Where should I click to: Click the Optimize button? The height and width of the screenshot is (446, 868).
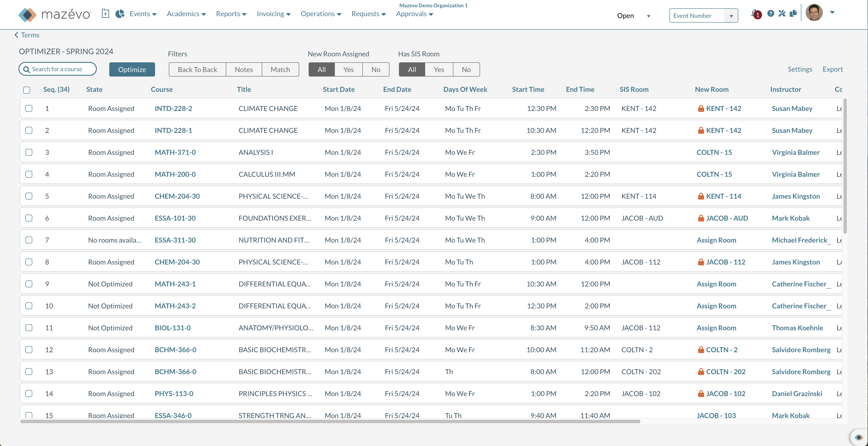pyautogui.click(x=132, y=69)
